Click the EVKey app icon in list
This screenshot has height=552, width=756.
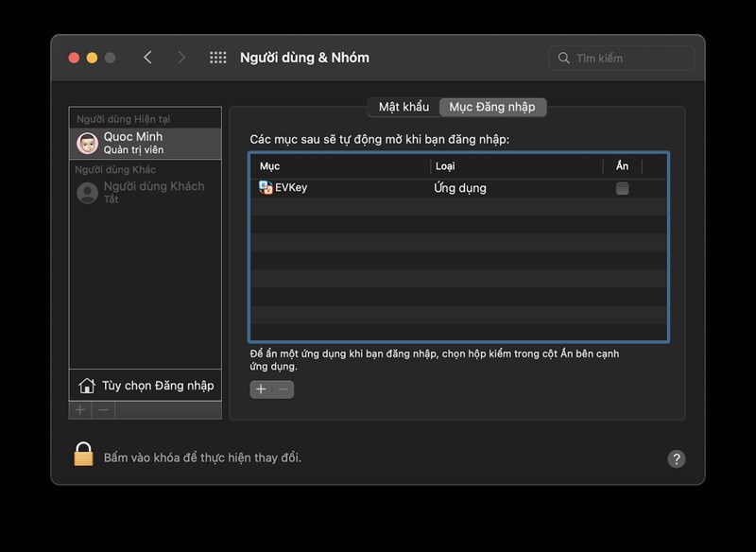266,187
